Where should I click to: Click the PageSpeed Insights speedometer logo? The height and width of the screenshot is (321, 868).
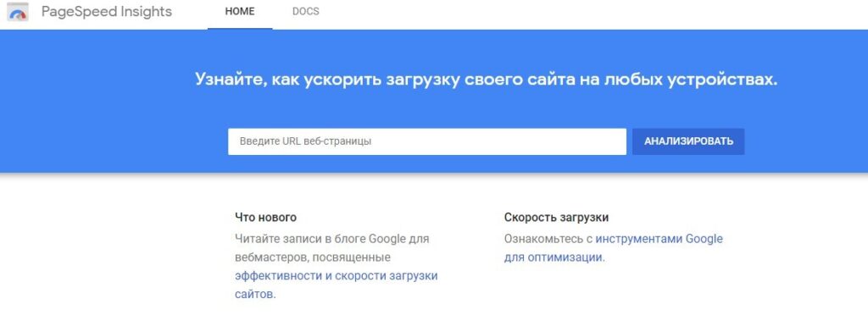tap(17, 12)
